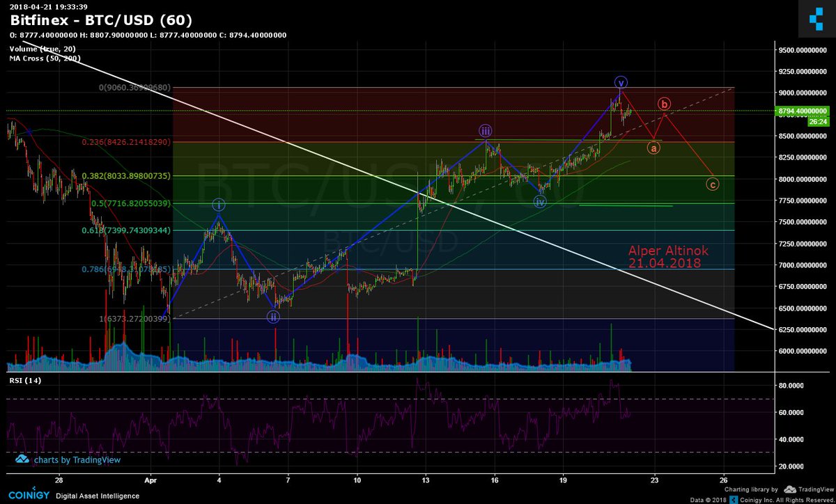Image resolution: width=836 pixels, height=504 pixels.
Task: Click the 9500.00000000 price axis label
Action: tap(804, 50)
